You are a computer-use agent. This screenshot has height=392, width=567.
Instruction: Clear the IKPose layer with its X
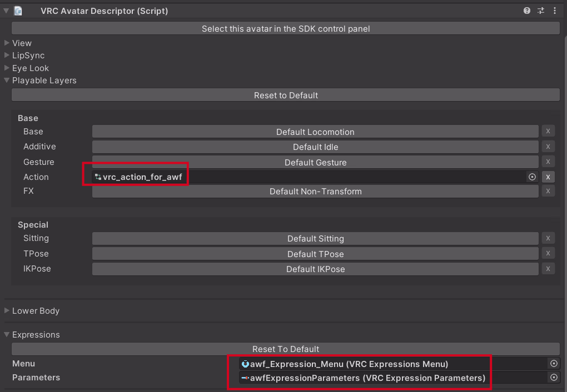coord(548,269)
